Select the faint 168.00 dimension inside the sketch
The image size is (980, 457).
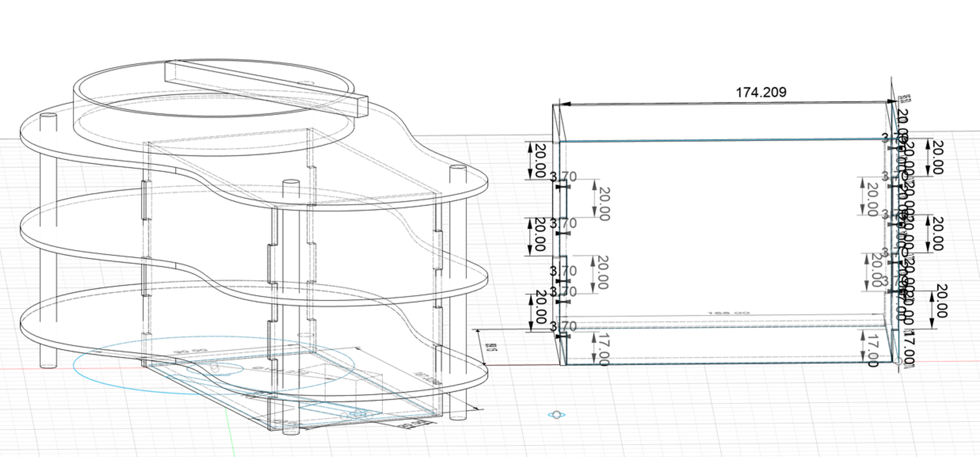(729, 313)
